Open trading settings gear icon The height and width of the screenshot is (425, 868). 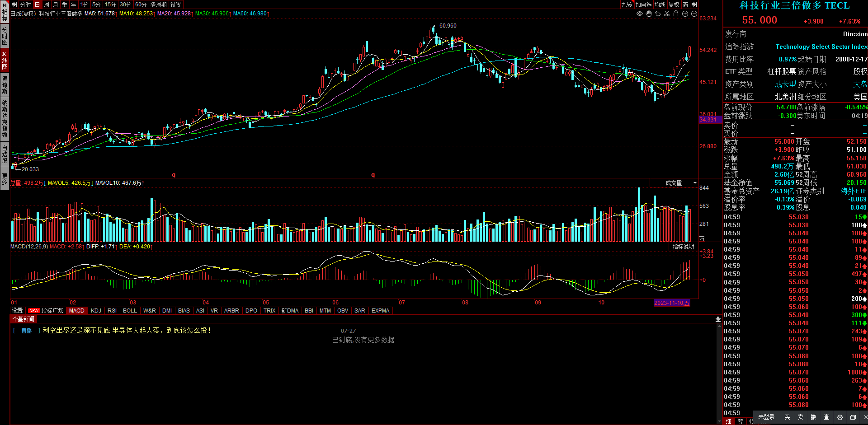pyautogui.click(x=840, y=417)
